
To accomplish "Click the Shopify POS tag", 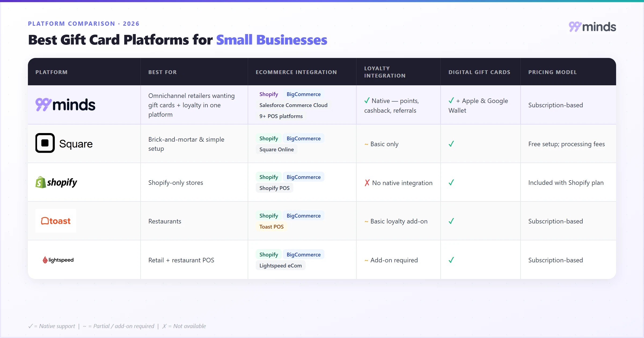I will click(274, 188).
